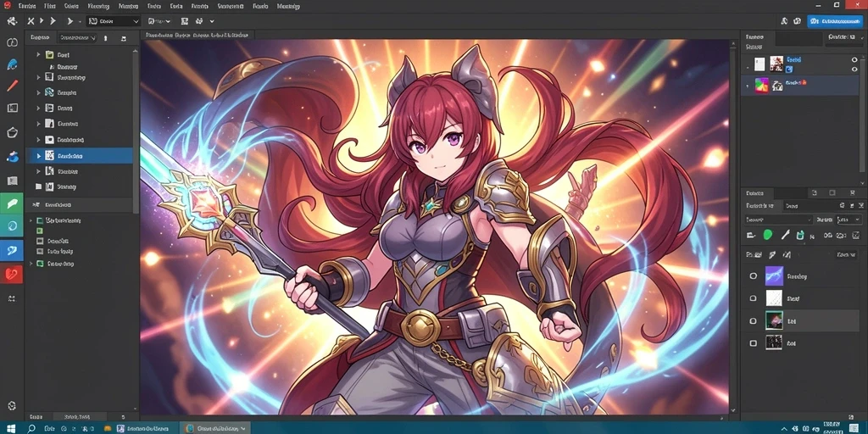Click the white page thumbnail in top-right layer
868x434 pixels.
759,64
